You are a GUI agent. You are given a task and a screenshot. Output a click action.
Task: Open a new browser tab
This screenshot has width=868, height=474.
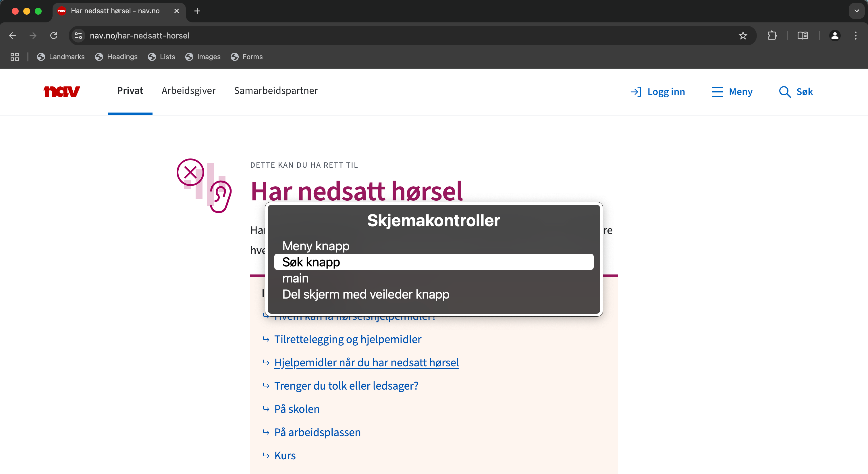197,11
